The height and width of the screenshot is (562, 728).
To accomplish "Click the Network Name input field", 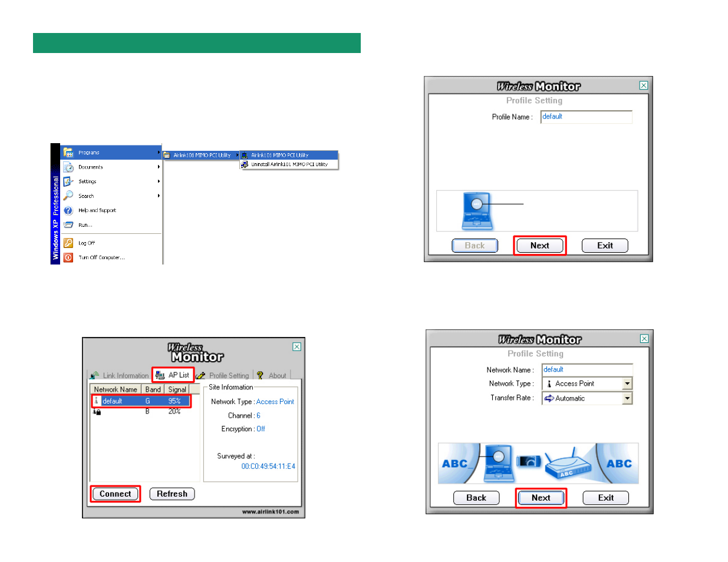I will [x=587, y=370].
